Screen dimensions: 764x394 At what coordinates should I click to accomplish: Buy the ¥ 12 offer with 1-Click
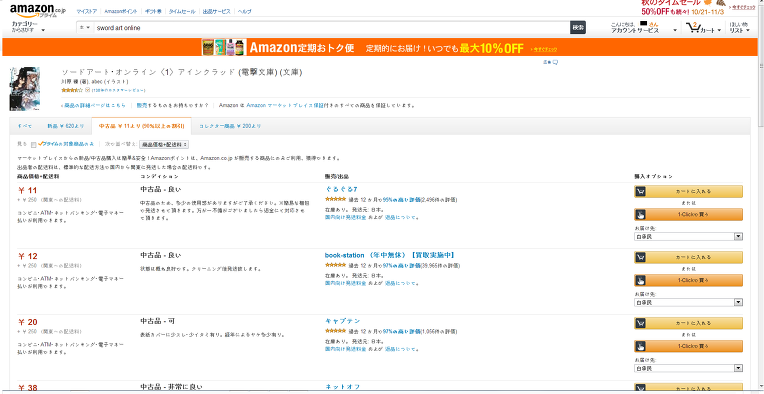(688, 280)
